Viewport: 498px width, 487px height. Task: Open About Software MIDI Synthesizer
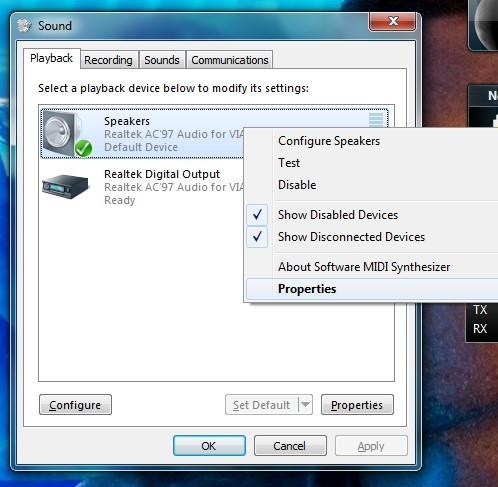coord(364,267)
